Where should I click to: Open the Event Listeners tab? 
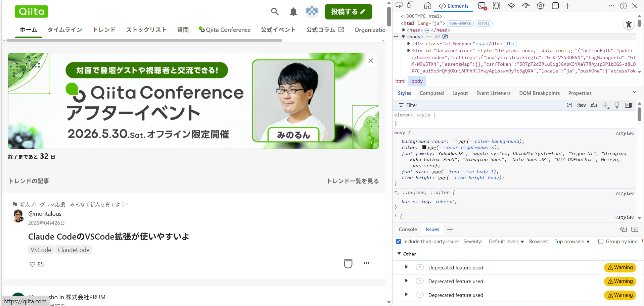tap(493, 93)
